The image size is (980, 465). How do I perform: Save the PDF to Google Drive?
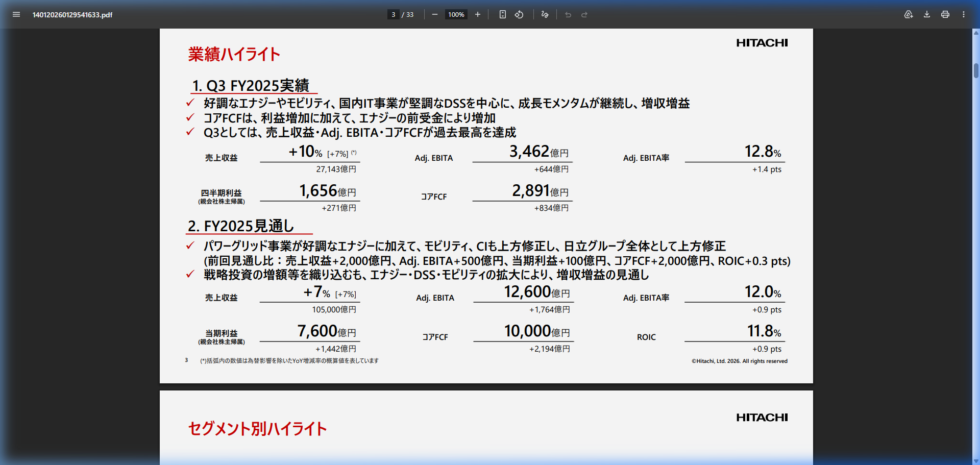909,15
